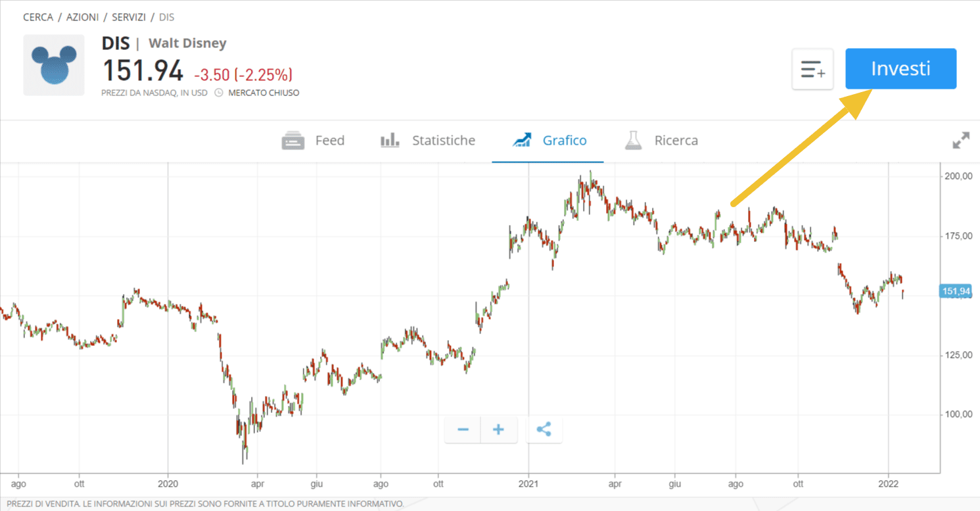Click the 125,00 price axis label

click(958, 355)
